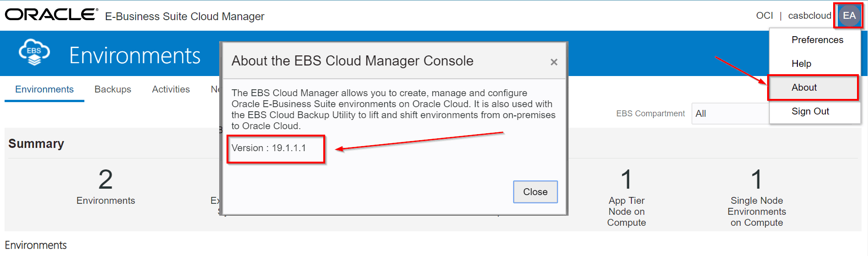Click the dialog title 'About the EBS Cloud Manager Console'
The image size is (868, 256).
[352, 60]
